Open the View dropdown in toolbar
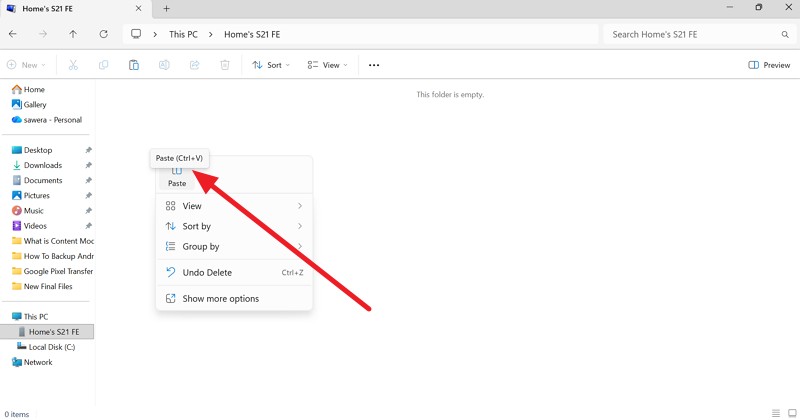This screenshot has height=420, width=800. [x=328, y=65]
